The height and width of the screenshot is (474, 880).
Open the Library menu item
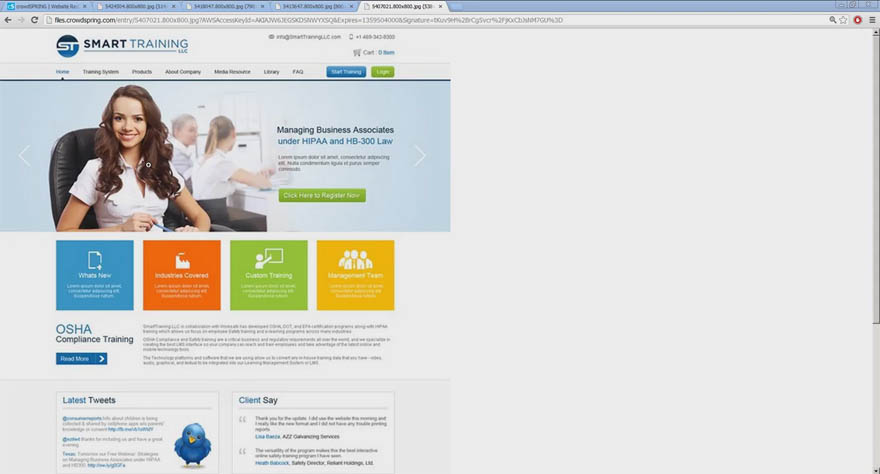tap(272, 72)
